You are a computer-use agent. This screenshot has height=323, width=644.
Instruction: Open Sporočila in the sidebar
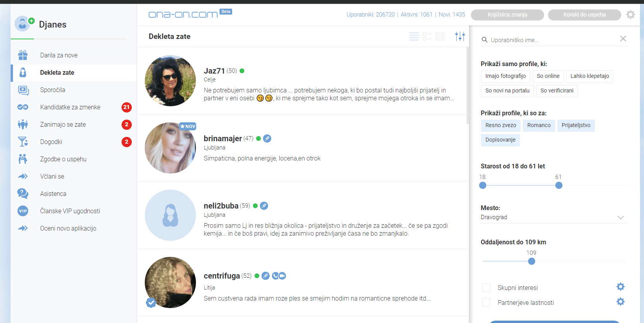point(53,90)
